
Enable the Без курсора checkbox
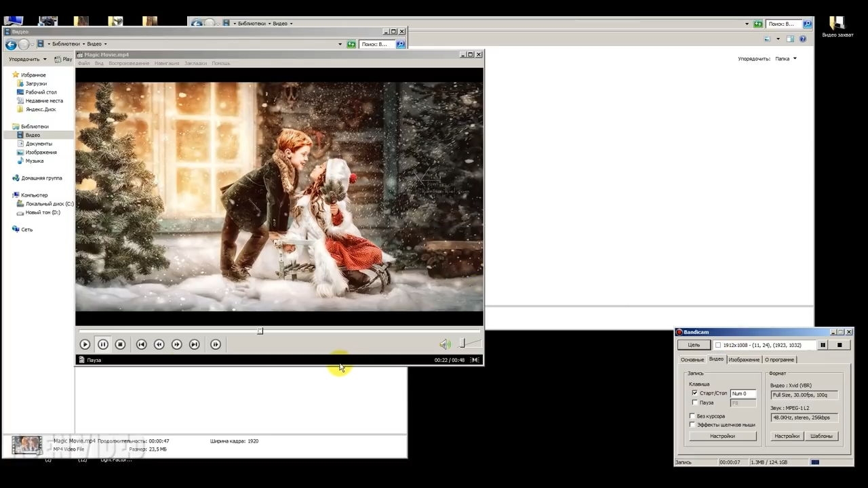point(692,416)
